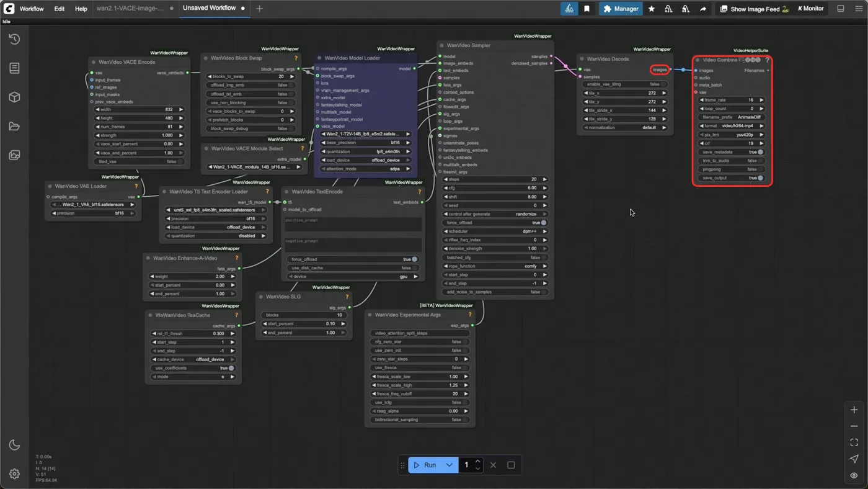The width and height of the screenshot is (868, 489).
Task: Click the fit view icon
Action: 854,442
